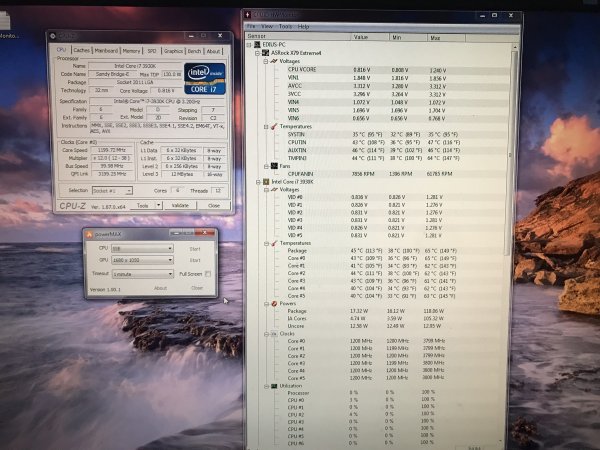The image size is (600, 450).
Task: Click the Intel Core i7 3930K processor icon
Action: click(266, 182)
